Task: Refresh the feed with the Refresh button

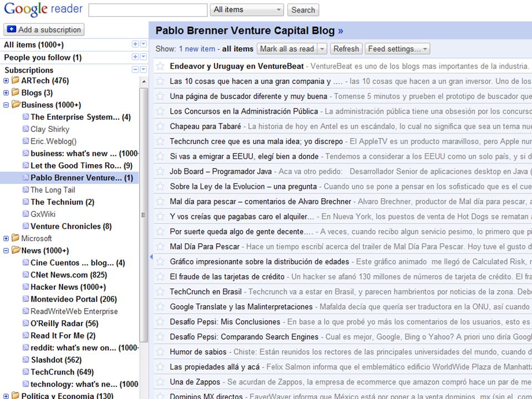Action: click(346, 49)
